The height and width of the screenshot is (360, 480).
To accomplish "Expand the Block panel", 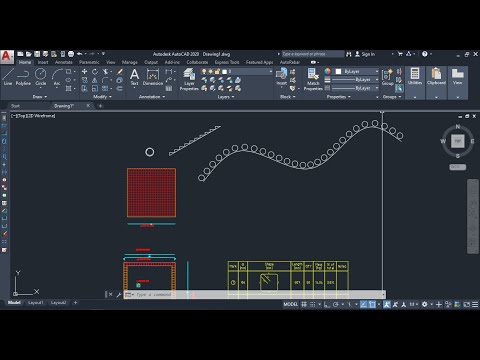I will pyautogui.click(x=288, y=97).
